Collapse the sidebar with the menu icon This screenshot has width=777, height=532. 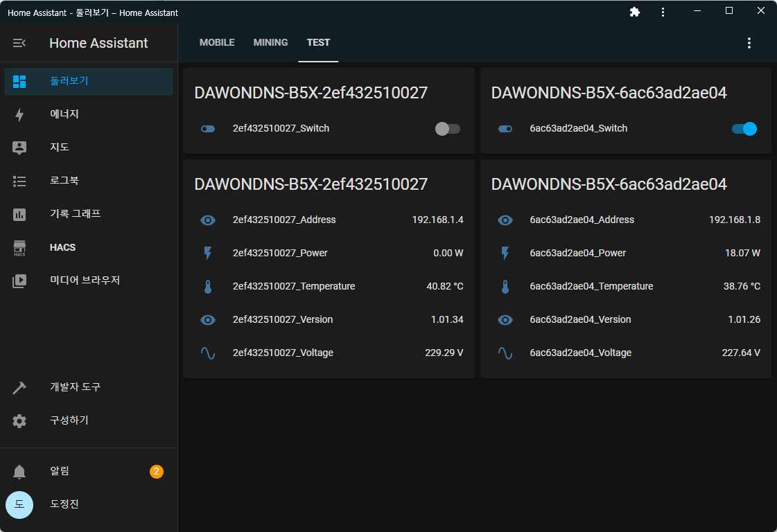click(x=19, y=43)
